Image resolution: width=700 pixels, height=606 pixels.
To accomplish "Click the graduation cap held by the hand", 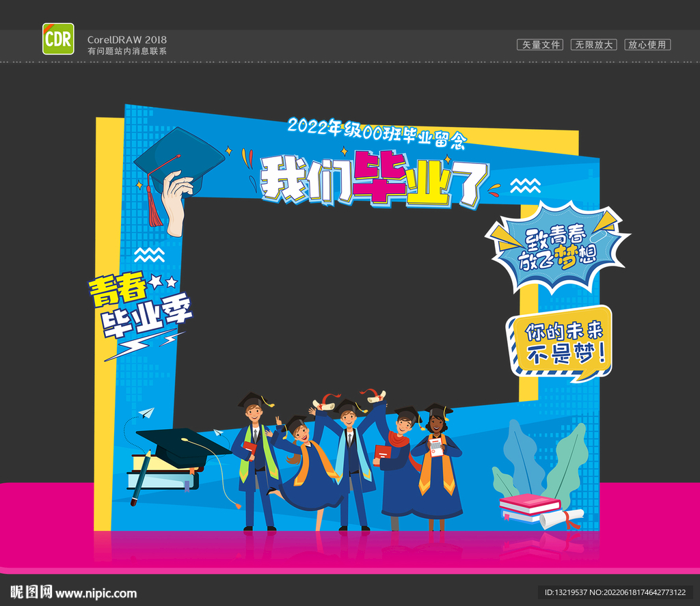I will 179,159.
